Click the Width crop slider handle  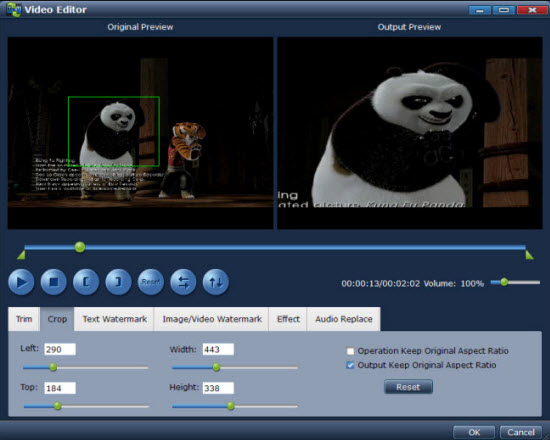tap(216, 367)
